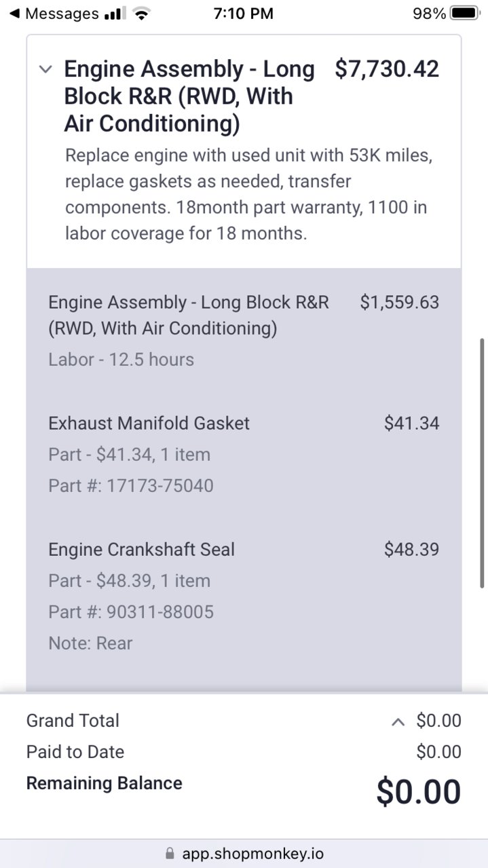This screenshot has height=868, width=488.
Task: Collapse the Engine Assembly service chevron
Action: click(x=45, y=69)
